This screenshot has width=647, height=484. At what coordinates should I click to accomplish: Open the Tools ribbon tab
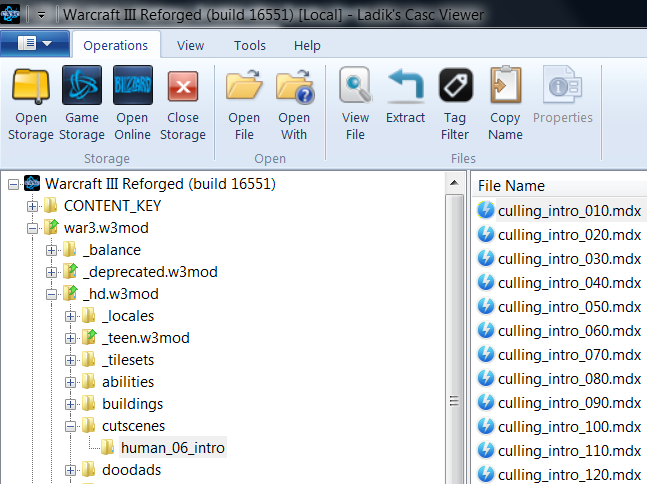pyautogui.click(x=250, y=45)
